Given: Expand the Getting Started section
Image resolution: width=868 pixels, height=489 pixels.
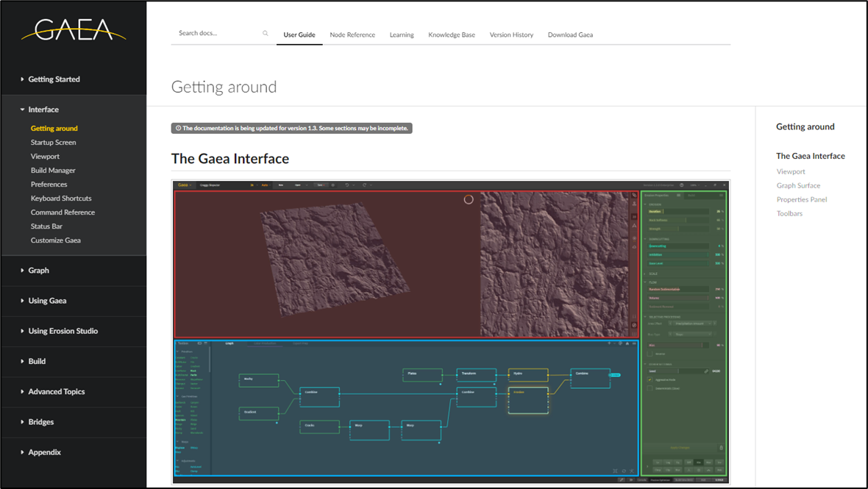Looking at the screenshot, I should 54,79.
